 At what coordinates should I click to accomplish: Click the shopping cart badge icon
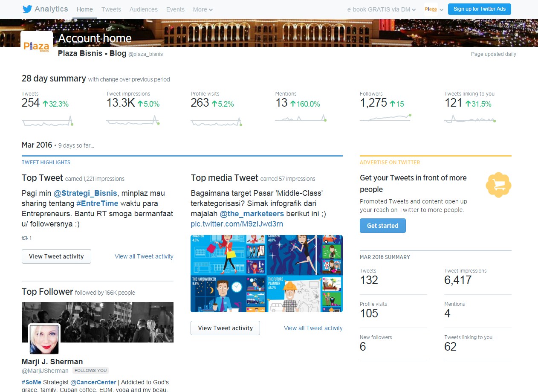498,185
